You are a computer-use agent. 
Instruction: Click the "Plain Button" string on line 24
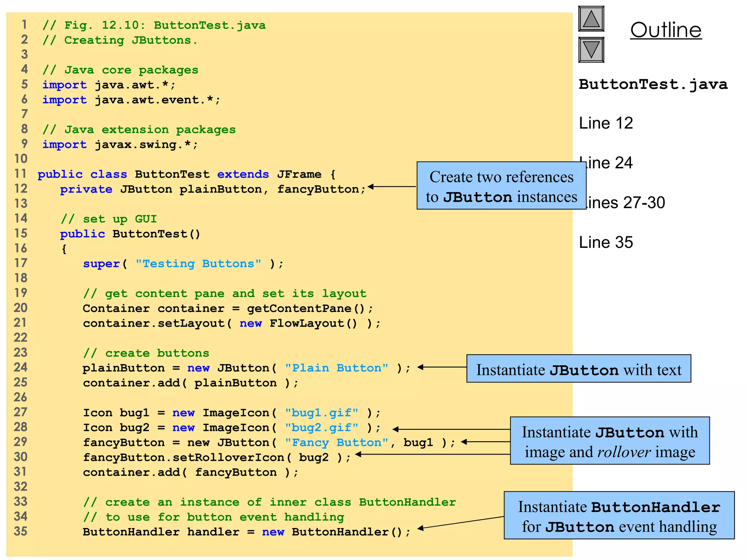[336, 368]
